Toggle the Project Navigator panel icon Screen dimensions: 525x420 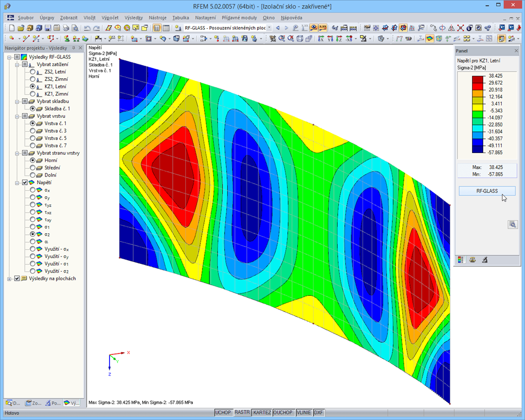click(156, 28)
